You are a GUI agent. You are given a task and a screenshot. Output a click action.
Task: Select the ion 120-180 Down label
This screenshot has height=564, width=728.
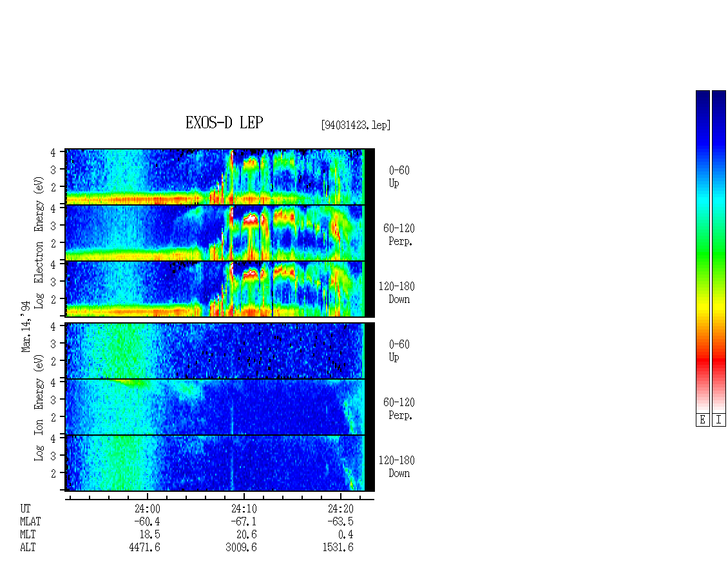click(396, 467)
